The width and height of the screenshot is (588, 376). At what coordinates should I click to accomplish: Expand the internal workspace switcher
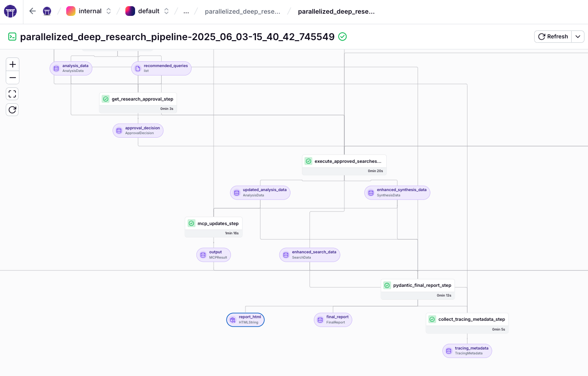point(109,11)
